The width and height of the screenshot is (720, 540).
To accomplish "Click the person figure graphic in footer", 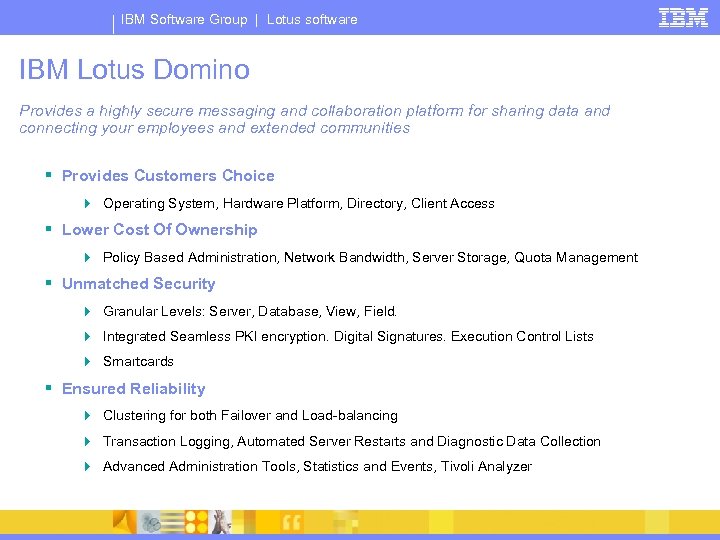I will 220,522.
